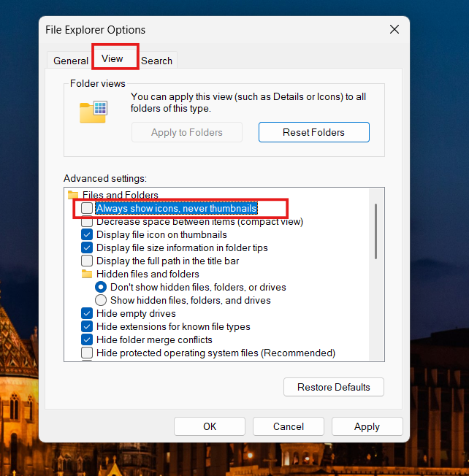Click the Files and Folders folder icon

point(73,195)
